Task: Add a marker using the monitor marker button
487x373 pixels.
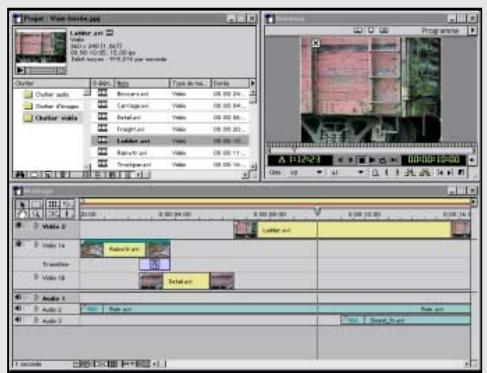Action: pyautogui.click(x=375, y=172)
